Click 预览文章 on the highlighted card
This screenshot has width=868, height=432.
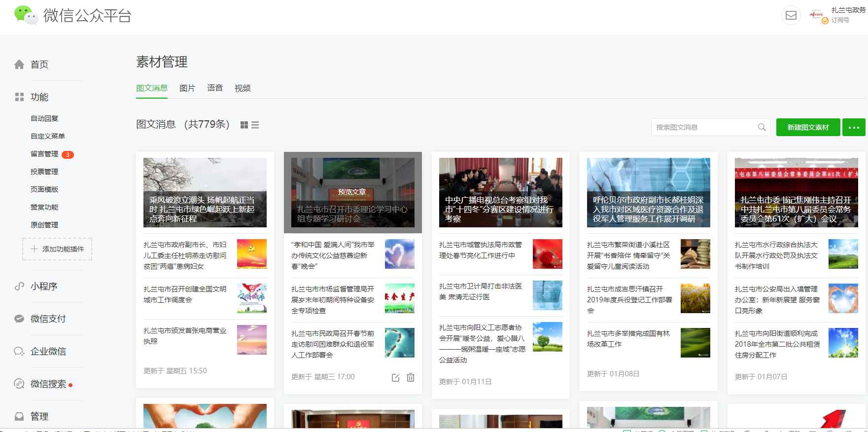pos(352,192)
